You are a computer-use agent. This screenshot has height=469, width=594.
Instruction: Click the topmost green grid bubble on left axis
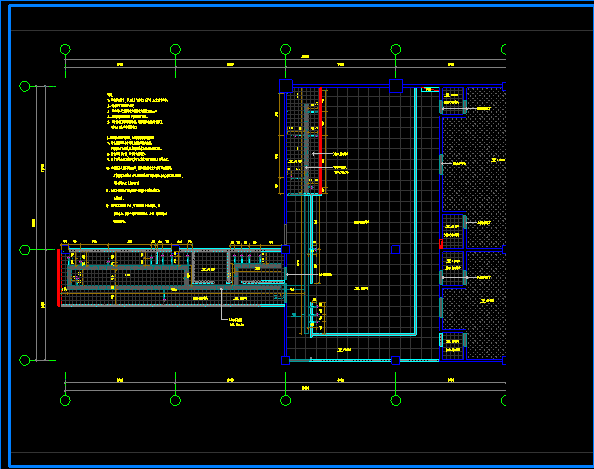(x=25, y=86)
